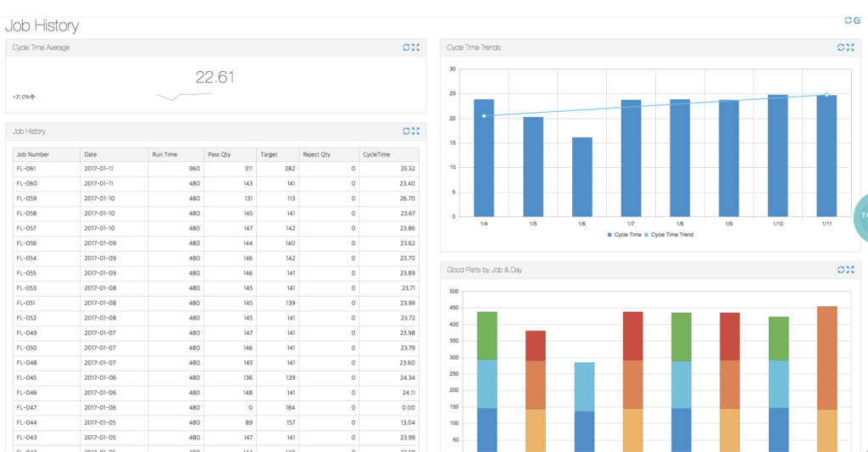Refresh the Cycle Time Trends chart
The image size is (868, 452).
click(x=841, y=47)
